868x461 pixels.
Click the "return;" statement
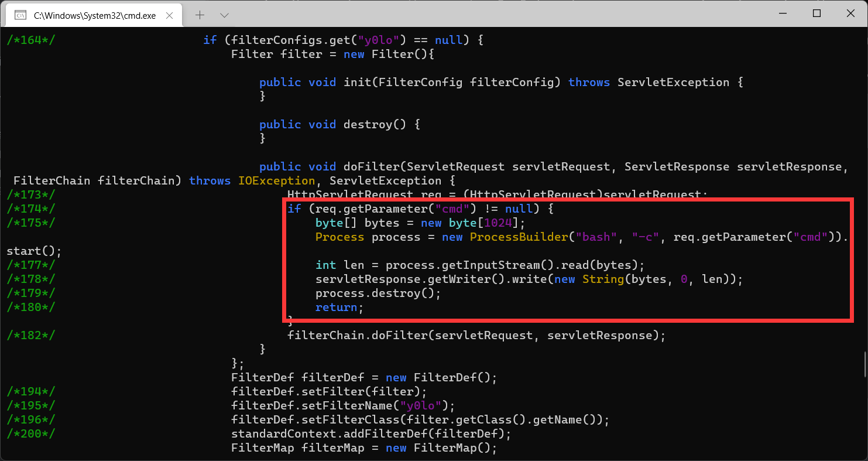(x=339, y=308)
